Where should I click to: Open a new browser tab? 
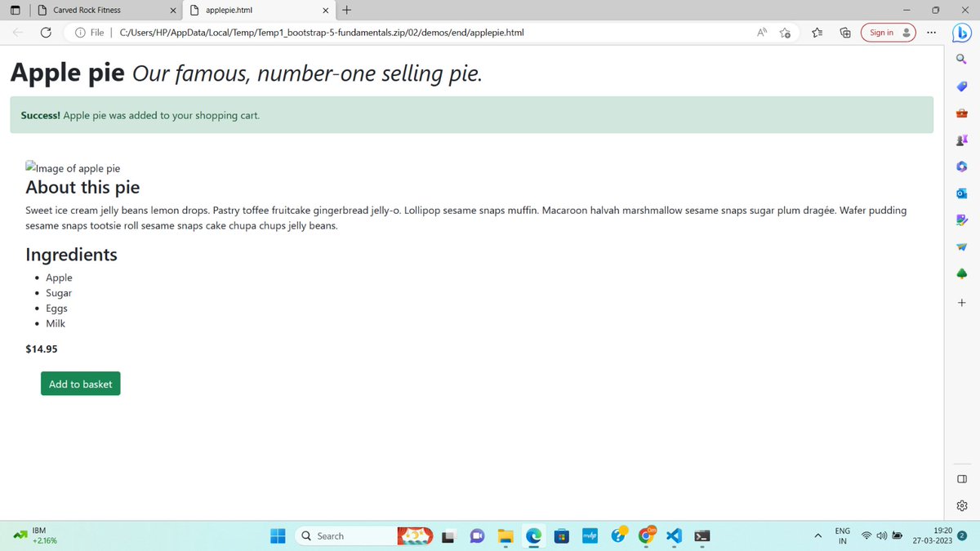345,11
